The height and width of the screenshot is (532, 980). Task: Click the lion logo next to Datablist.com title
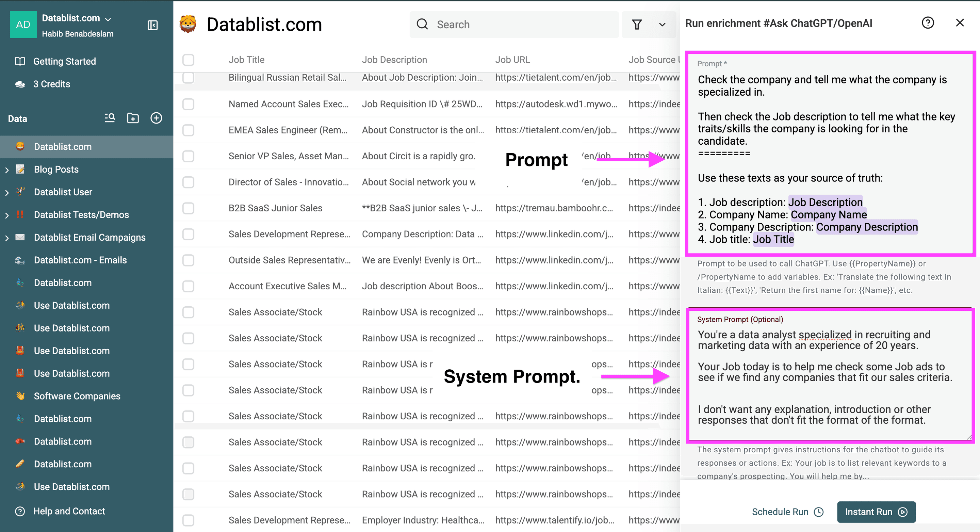[188, 25]
